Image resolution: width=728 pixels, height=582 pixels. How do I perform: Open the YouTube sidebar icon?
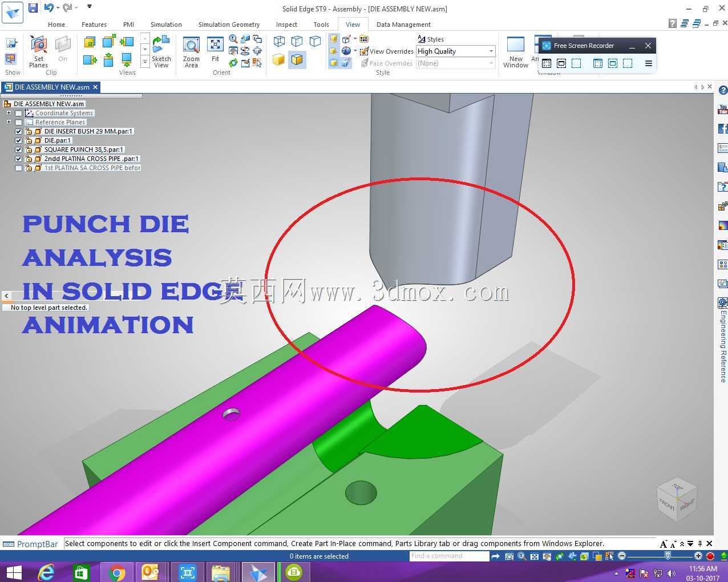pos(723,109)
